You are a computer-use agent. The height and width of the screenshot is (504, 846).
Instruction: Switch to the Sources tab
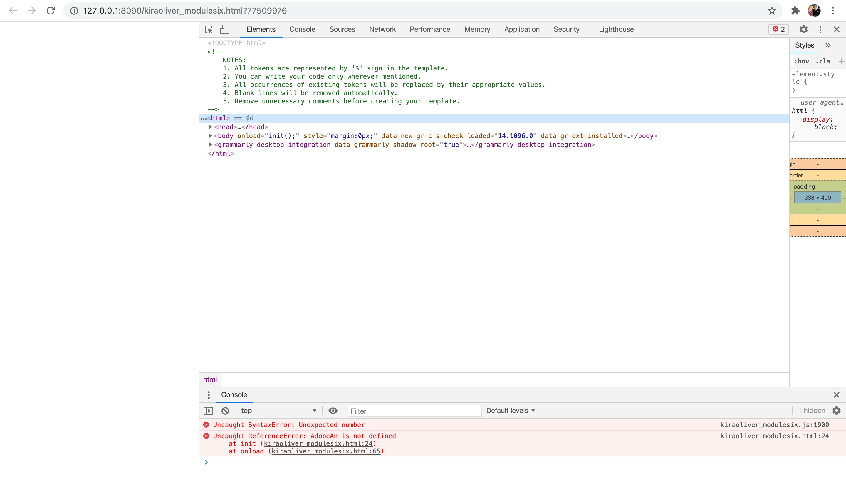[342, 30]
